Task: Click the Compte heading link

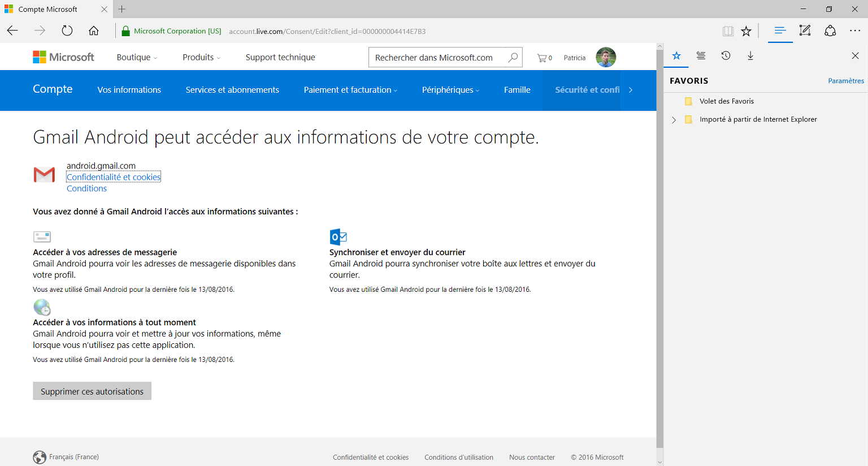Action: pos(53,89)
